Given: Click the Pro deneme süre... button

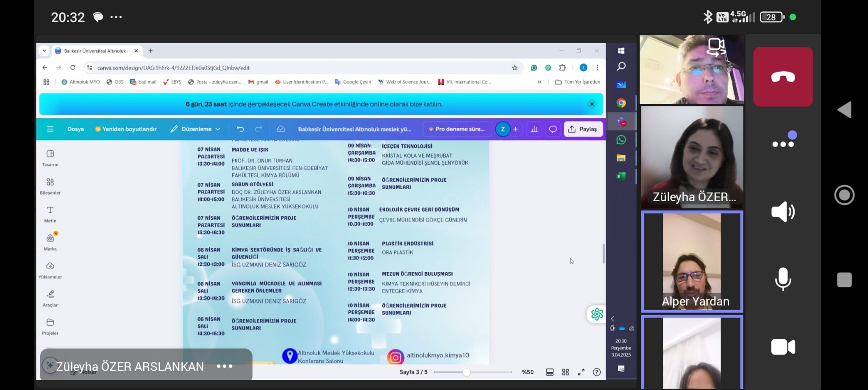Looking at the screenshot, I should click(457, 129).
